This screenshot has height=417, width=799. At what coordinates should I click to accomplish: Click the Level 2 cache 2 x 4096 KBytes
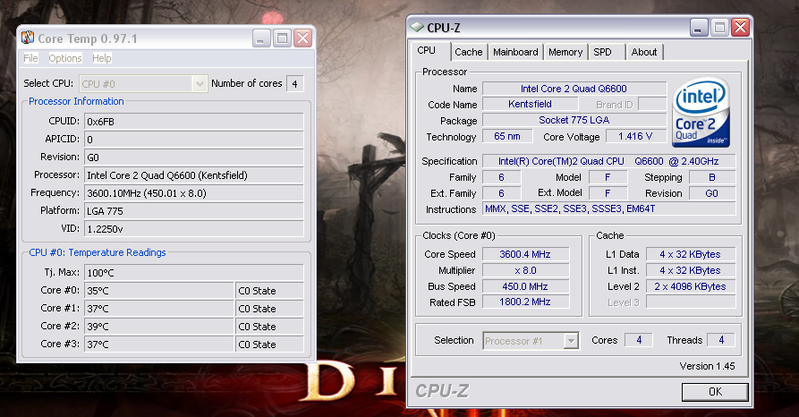(690, 286)
